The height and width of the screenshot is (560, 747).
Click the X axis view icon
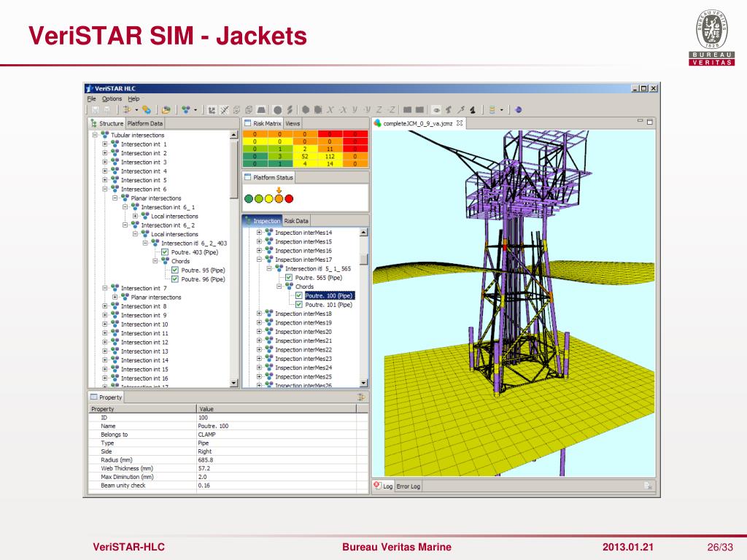[330, 110]
